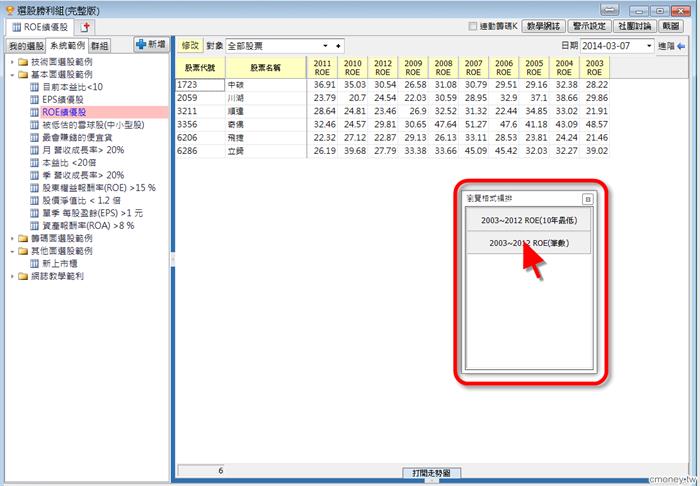The image size is (700, 486).
Task: Select 股東權益報酬率(ROE) >15 % in tree
Action: 99,188
